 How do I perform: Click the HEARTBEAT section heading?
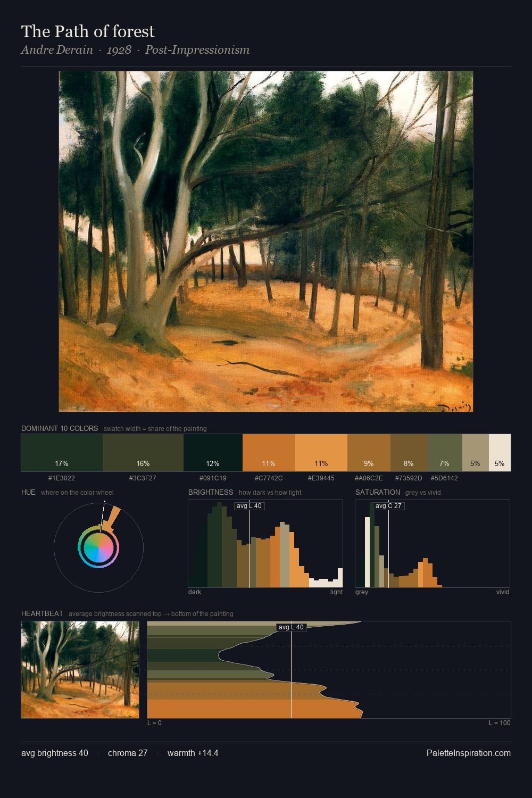(42, 613)
